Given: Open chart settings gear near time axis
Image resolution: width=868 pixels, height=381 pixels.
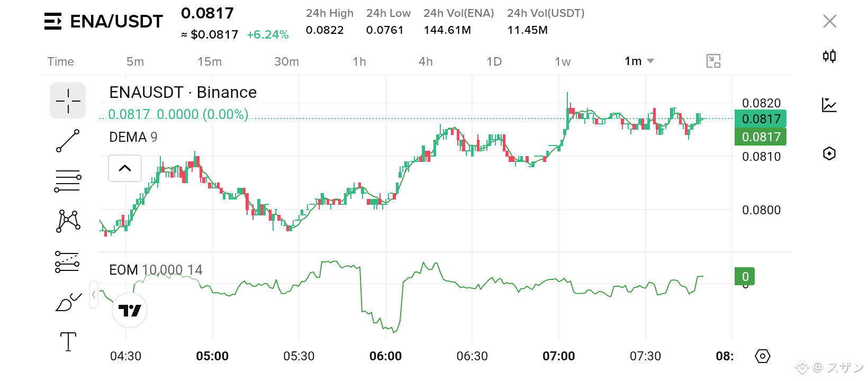Looking at the screenshot, I should coord(762,356).
